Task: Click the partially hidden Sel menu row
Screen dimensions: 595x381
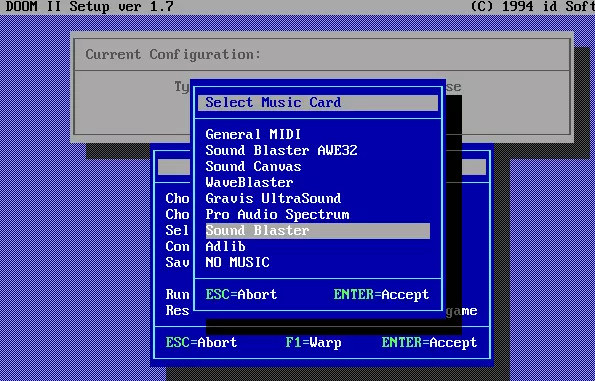Action: [177, 230]
